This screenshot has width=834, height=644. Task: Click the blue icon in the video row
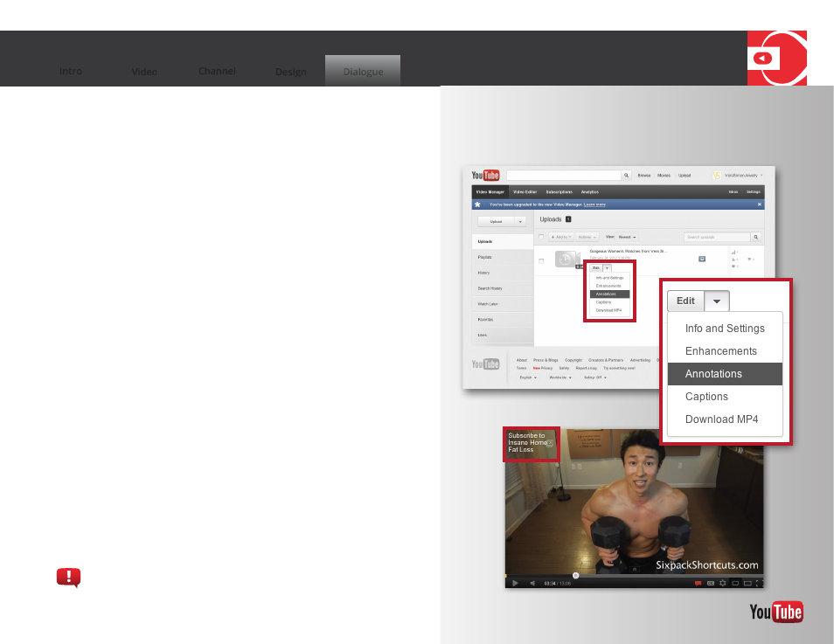tap(702, 259)
